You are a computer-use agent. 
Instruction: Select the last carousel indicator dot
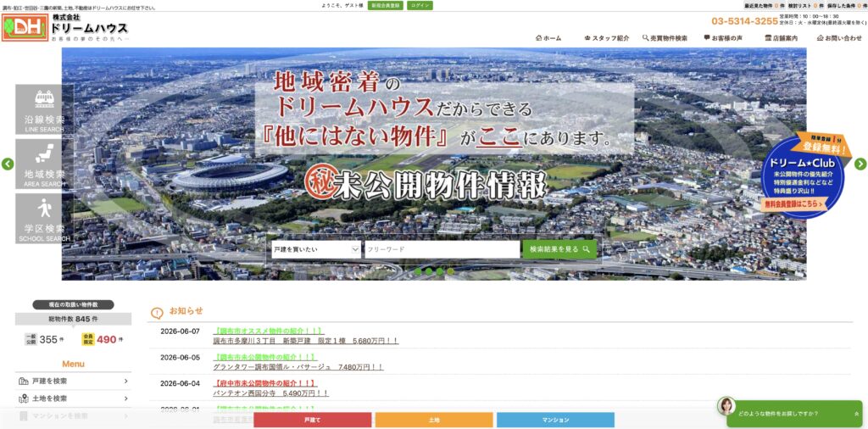tap(451, 271)
